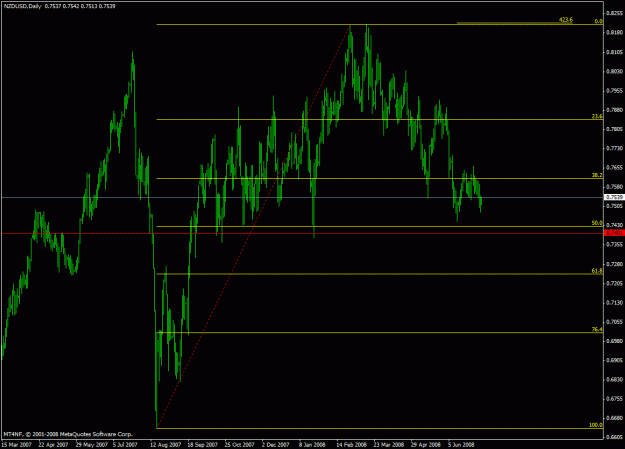Click the 0.8030 price axis label
625x449 pixels.
[614, 71]
